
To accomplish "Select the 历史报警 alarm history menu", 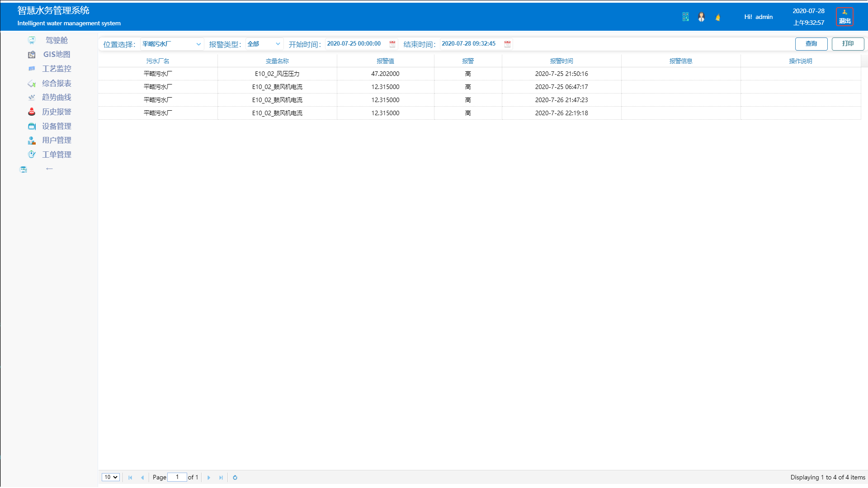I will tap(57, 112).
